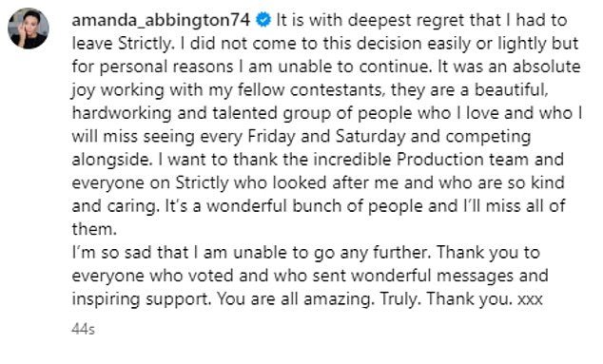The width and height of the screenshot is (603, 364).
Task: Click the 44s timestamp below the caption
Action: (83, 330)
